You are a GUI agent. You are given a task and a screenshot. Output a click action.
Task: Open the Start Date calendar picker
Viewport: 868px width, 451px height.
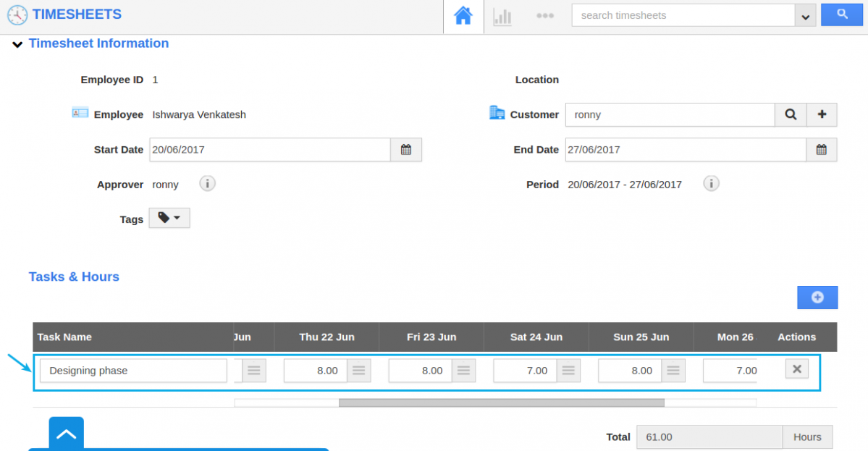(x=406, y=149)
